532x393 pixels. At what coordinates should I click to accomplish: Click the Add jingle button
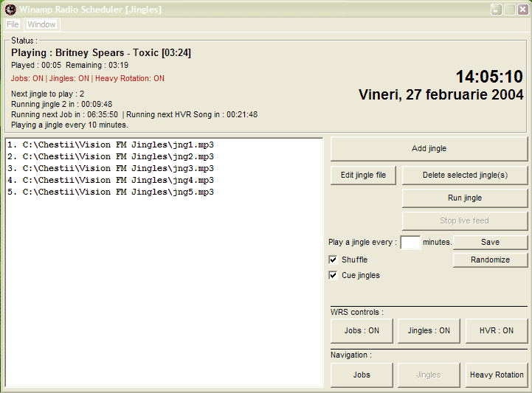tap(429, 148)
